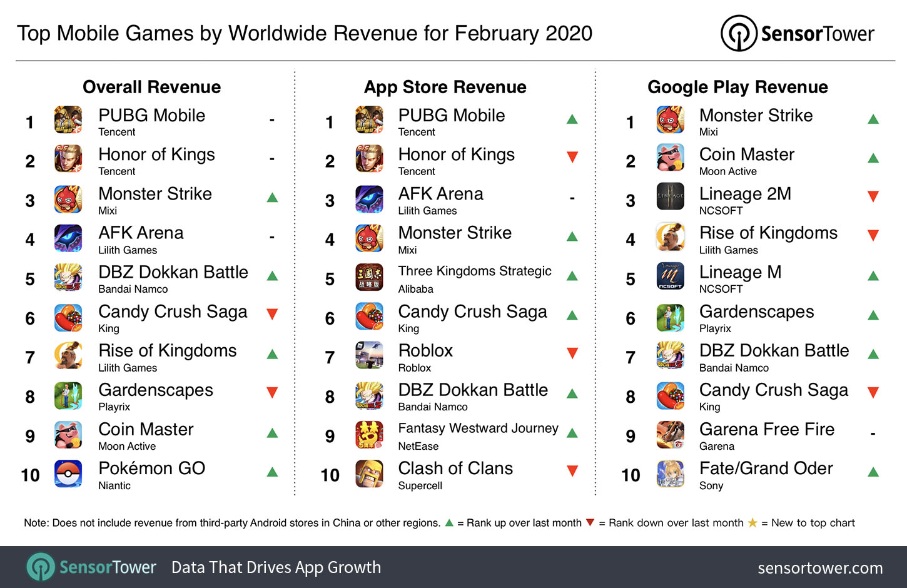907x588 pixels.
Task: Click 'Rank down over last month' legend text
Action: coord(676,523)
